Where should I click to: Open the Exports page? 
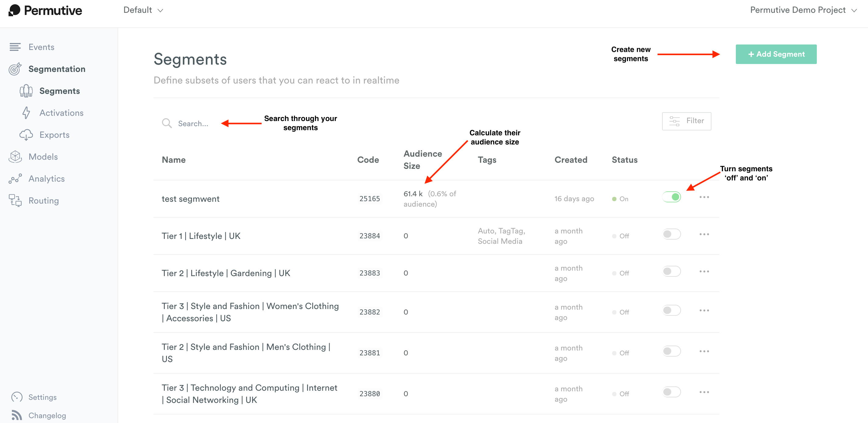[54, 135]
